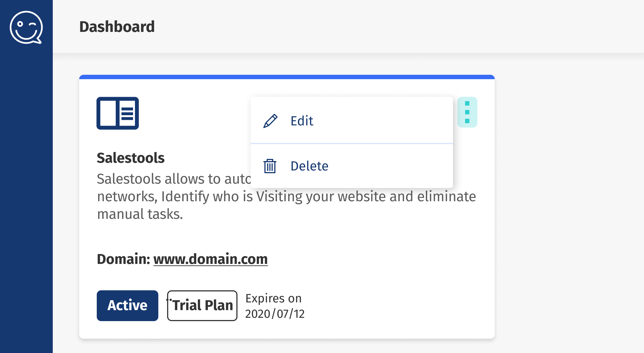Click the Dashboard page heading
The width and height of the screenshot is (644, 353).
(x=117, y=27)
